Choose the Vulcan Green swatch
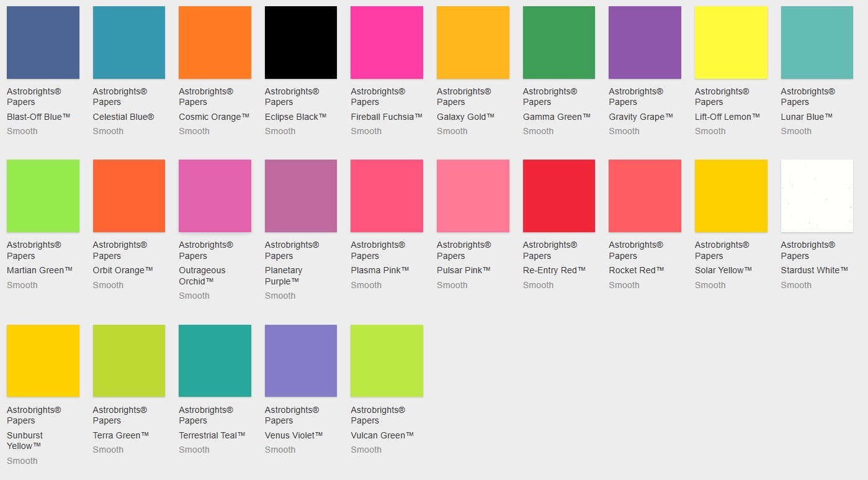The width and height of the screenshot is (868, 480). 387,361
